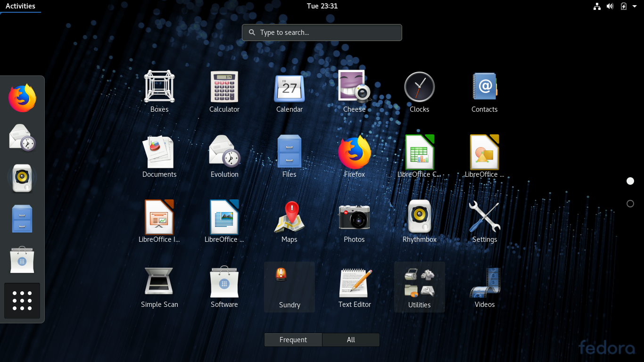Launch Calculator from the app grid
Image resolution: width=644 pixels, height=362 pixels.
224,92
